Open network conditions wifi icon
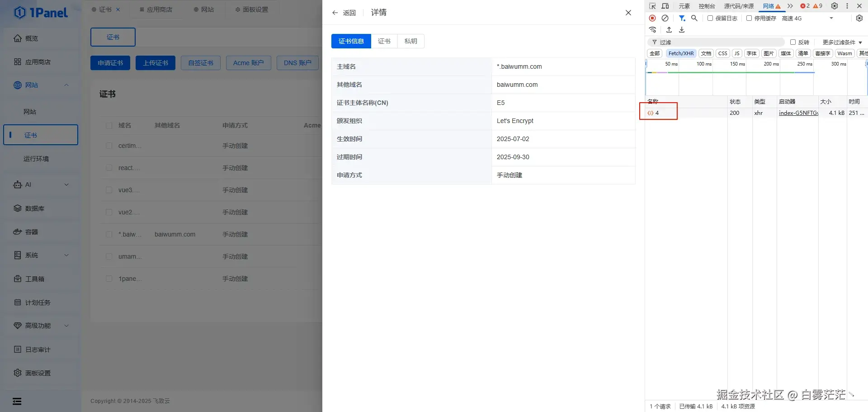The image size is (868, 412). [652, 30]
